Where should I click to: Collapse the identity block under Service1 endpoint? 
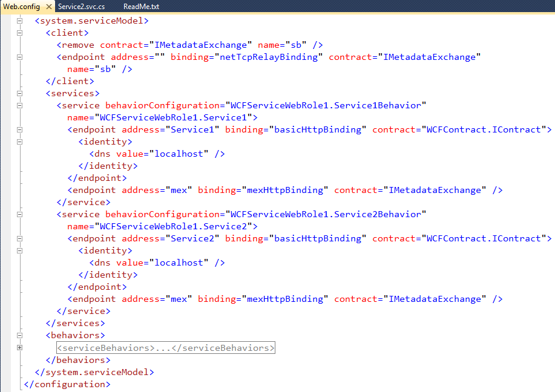click(20, 142)
